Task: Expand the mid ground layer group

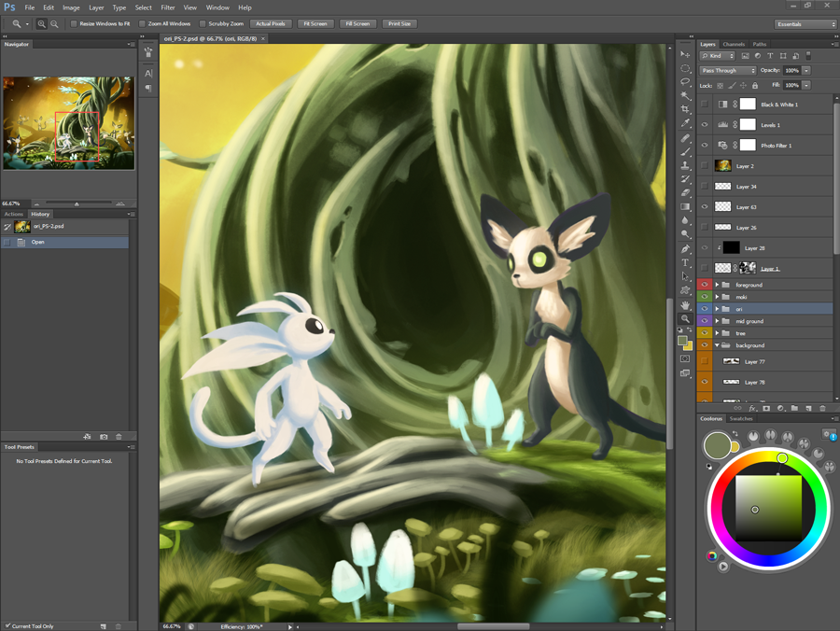Action: [717, 321]
